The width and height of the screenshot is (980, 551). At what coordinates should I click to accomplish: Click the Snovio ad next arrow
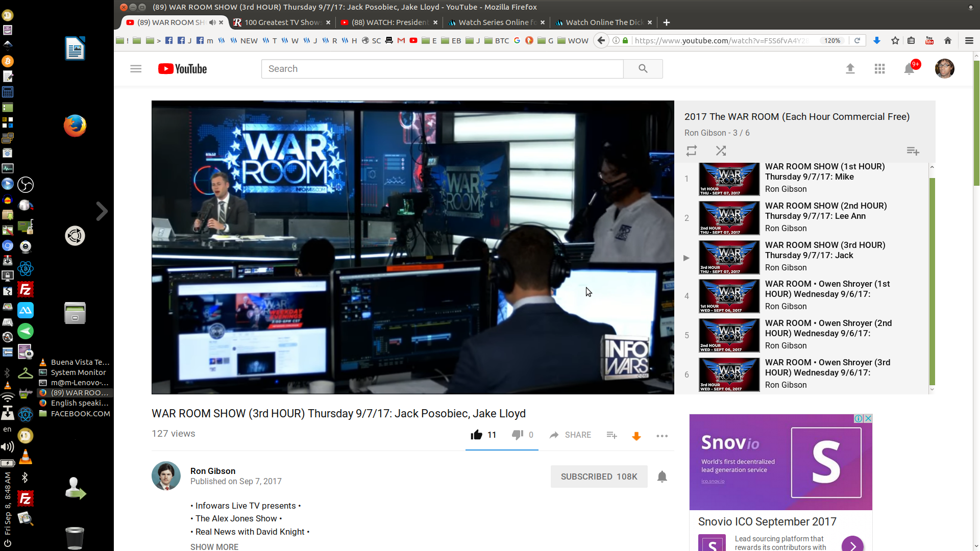pyautogui.click(x=852, y=546)
